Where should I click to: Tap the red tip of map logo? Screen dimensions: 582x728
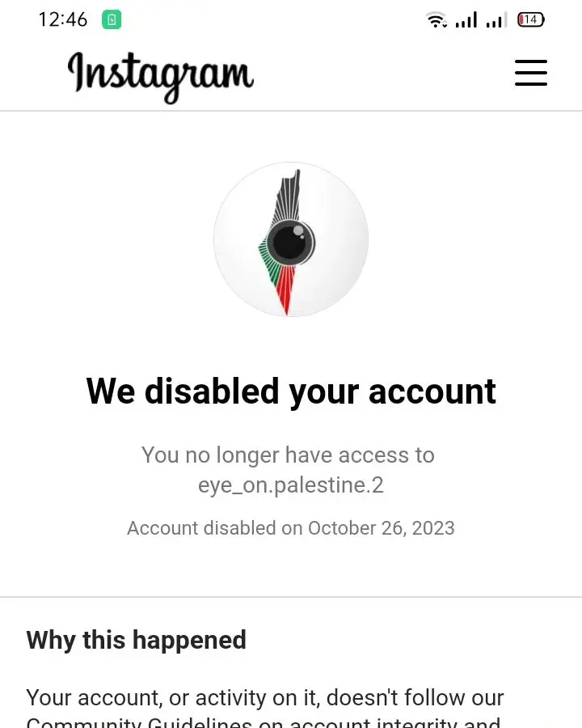[x=285, y=293]
